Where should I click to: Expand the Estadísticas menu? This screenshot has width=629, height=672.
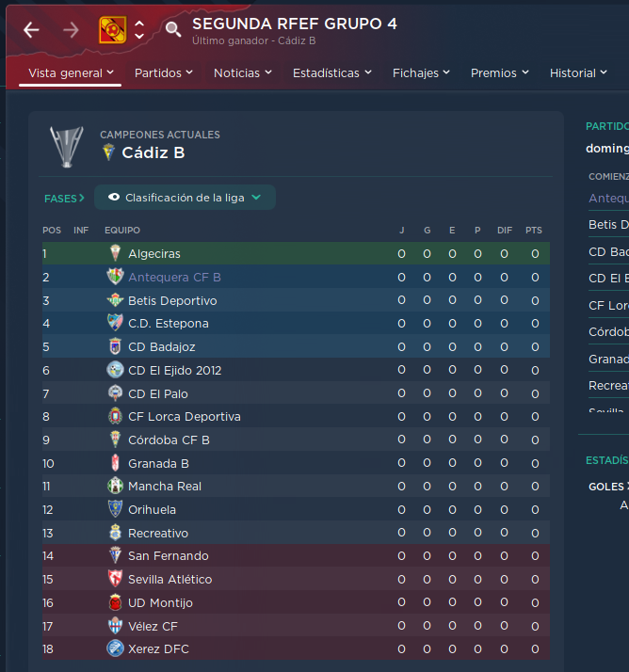(x=331, y=72)
